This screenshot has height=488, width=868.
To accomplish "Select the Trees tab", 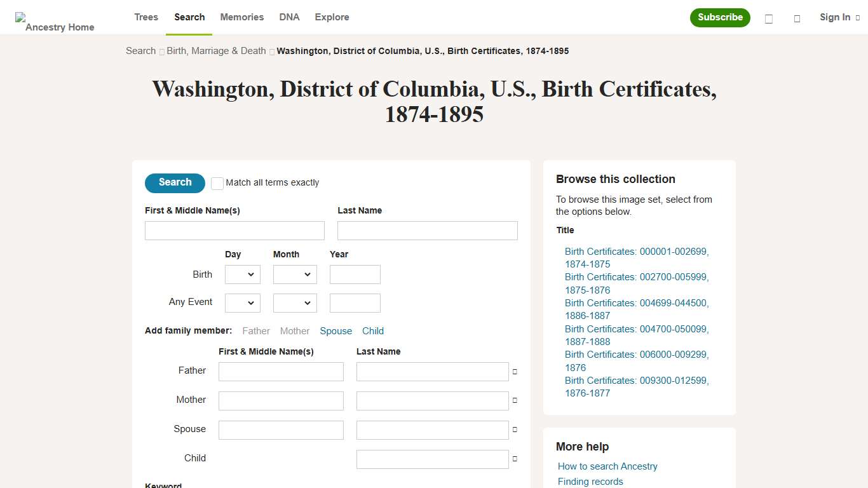I will 146,17.
